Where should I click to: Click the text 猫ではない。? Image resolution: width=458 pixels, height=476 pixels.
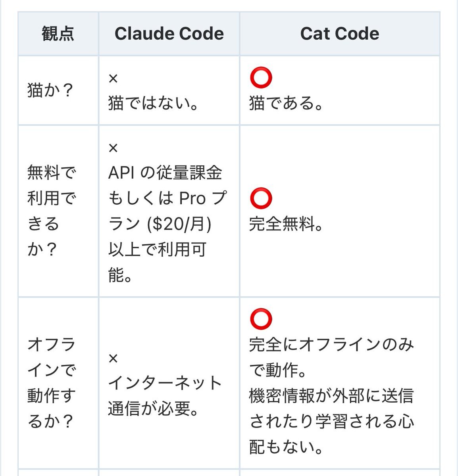pyautogui.click(x=153, y=104)
